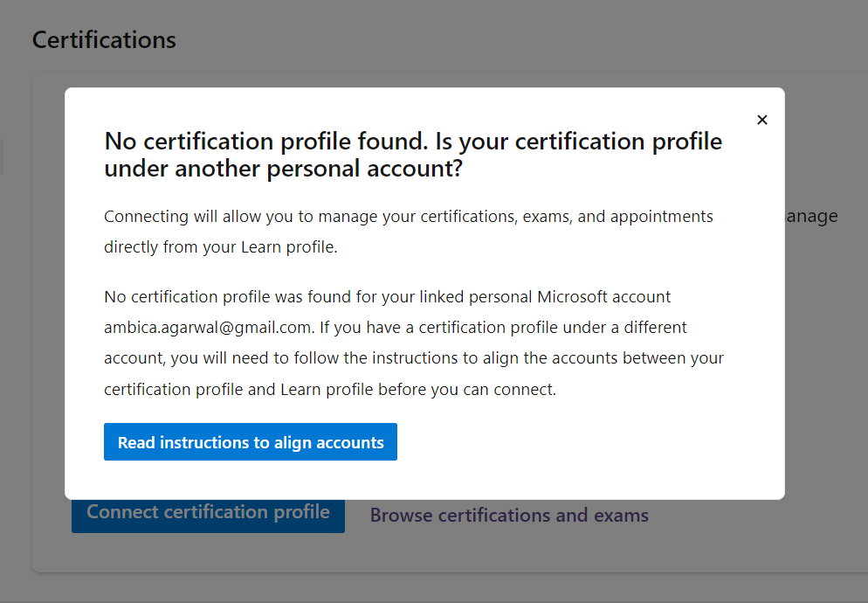868x603 pixels.
Task: Click the "directly from your Learn profile" line
Action: pos(220,246)
